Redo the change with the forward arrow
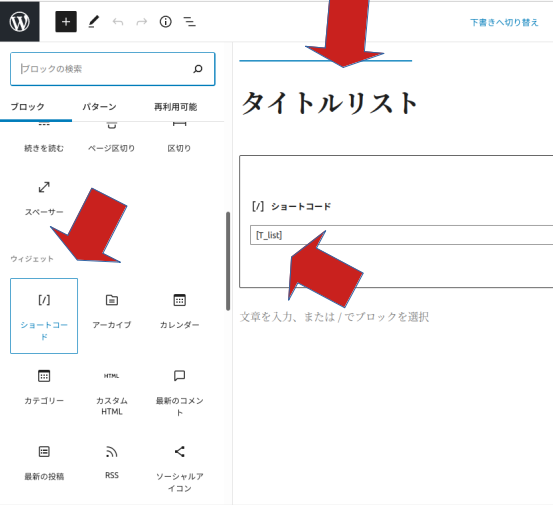 click(x=142, y=22)
